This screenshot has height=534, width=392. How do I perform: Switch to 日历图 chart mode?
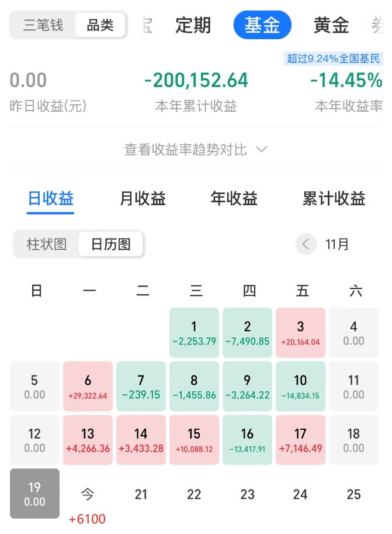click(111, 244)
